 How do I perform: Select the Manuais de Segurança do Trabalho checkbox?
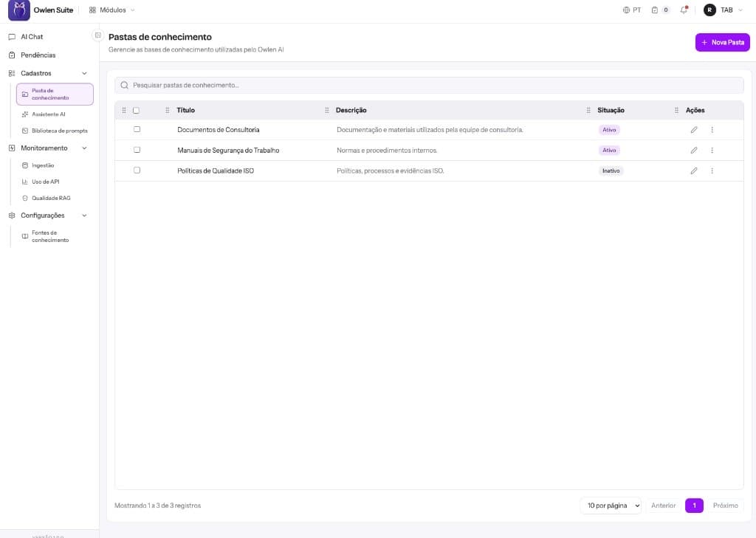pyautogui.click(x=137, y=150)
